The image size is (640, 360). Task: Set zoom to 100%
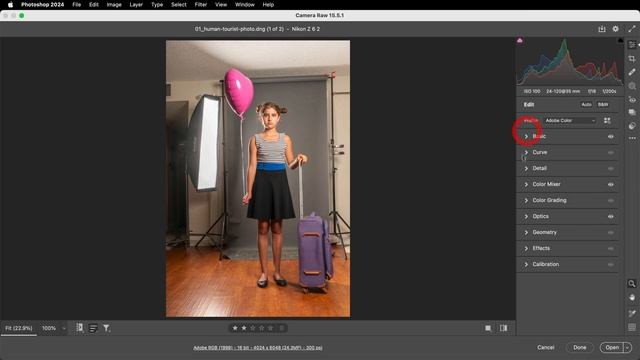(49, 328)
